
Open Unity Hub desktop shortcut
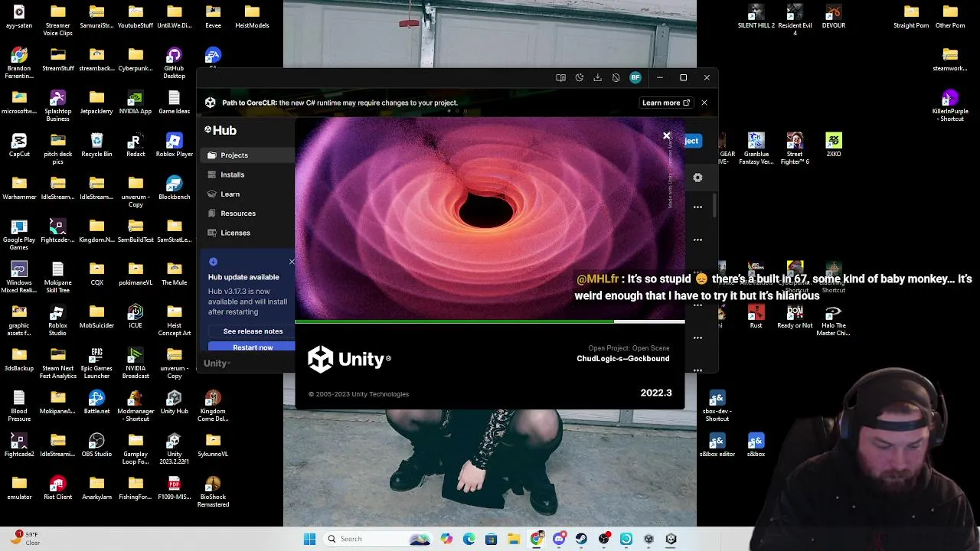[174, 402]
